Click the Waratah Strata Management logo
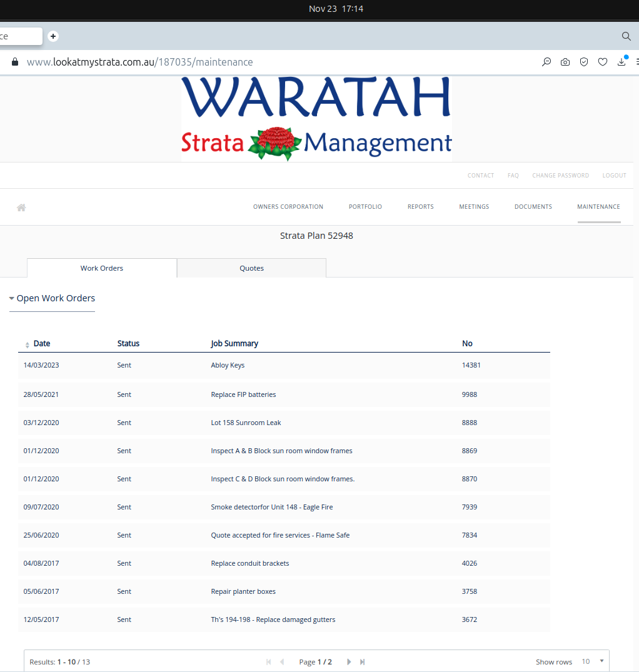 [316, 119]
